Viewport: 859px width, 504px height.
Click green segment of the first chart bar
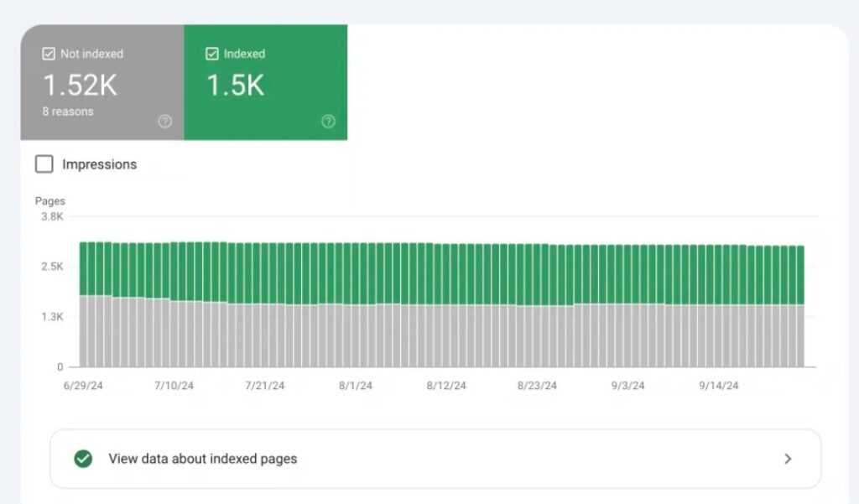(x=84, y=268)
